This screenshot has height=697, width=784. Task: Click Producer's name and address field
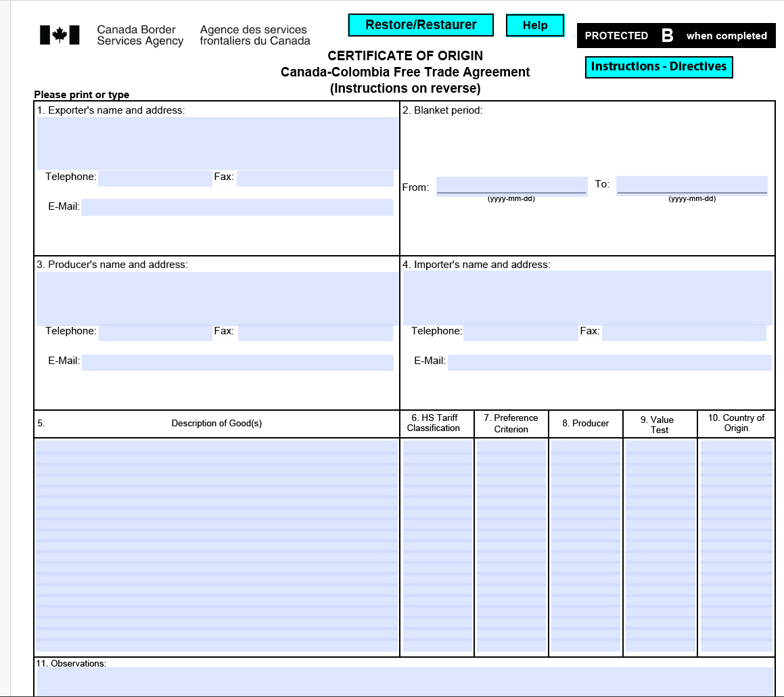[218, 298]
